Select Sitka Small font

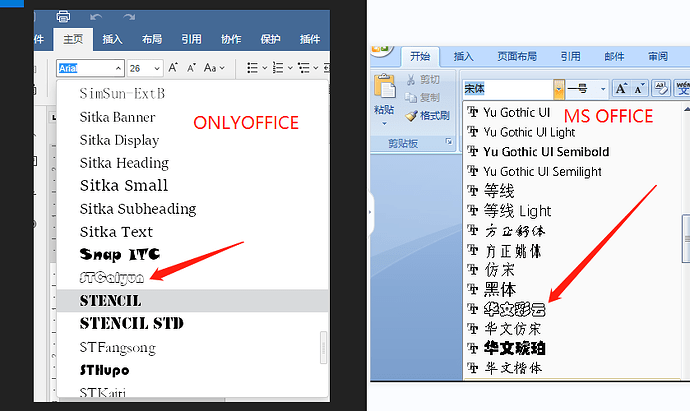pos(193,186)
